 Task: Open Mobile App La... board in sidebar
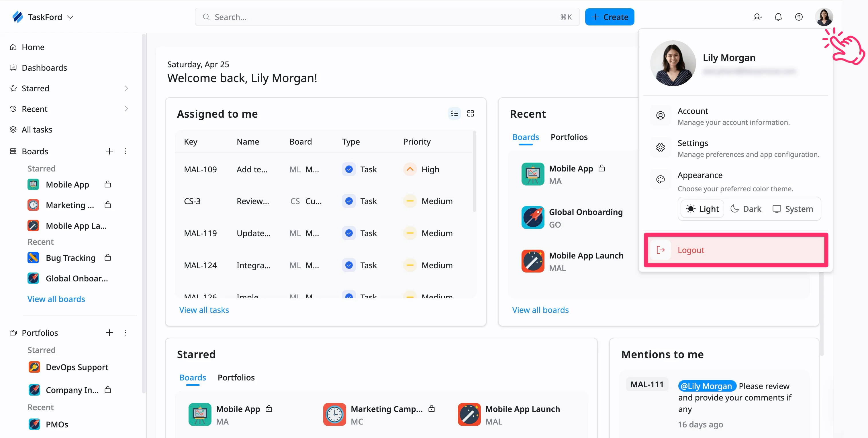click(x=67, y=226)
